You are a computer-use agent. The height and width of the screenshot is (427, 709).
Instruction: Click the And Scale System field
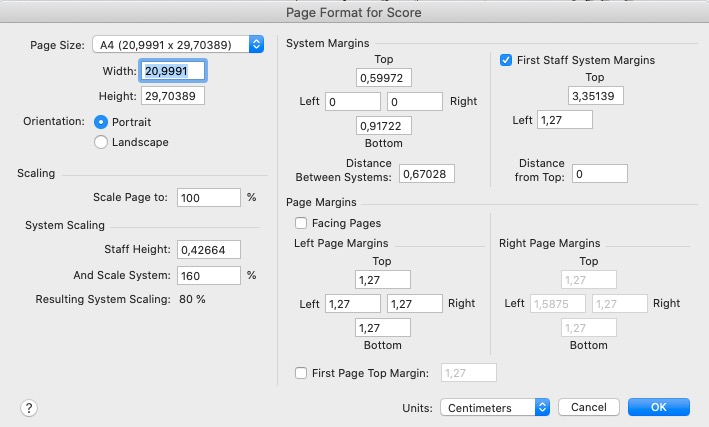point(208,275)
